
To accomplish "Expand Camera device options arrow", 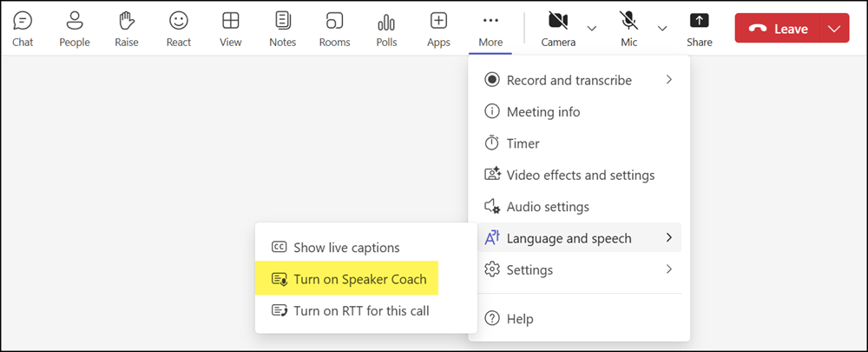I will 592,29.
